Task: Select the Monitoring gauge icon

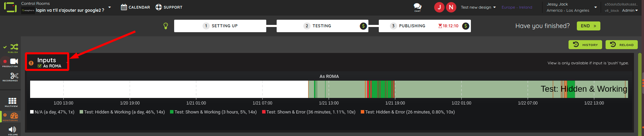Action: [x=14, y=116]
